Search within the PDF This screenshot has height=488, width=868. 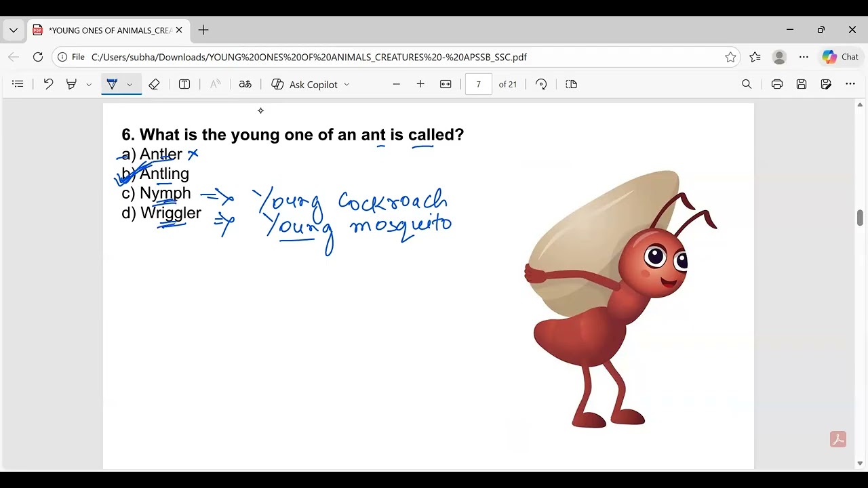pyautogui.click(x=747, y=84)
